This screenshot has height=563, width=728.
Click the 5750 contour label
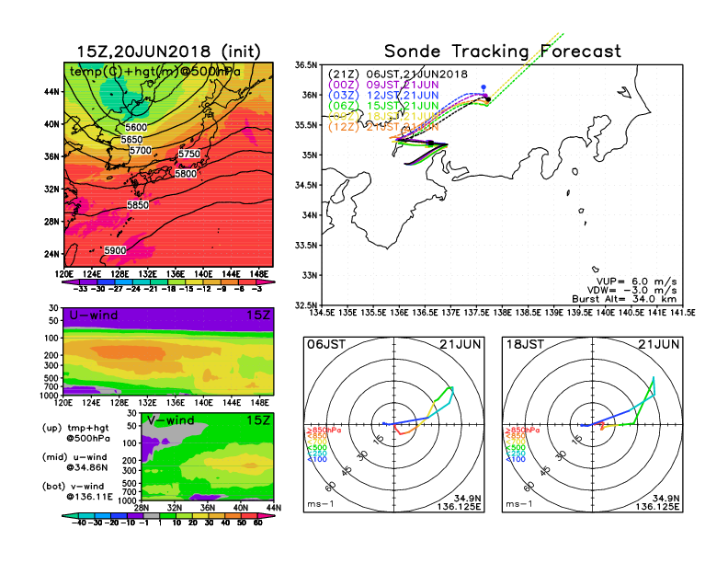[x=189, y=154]
